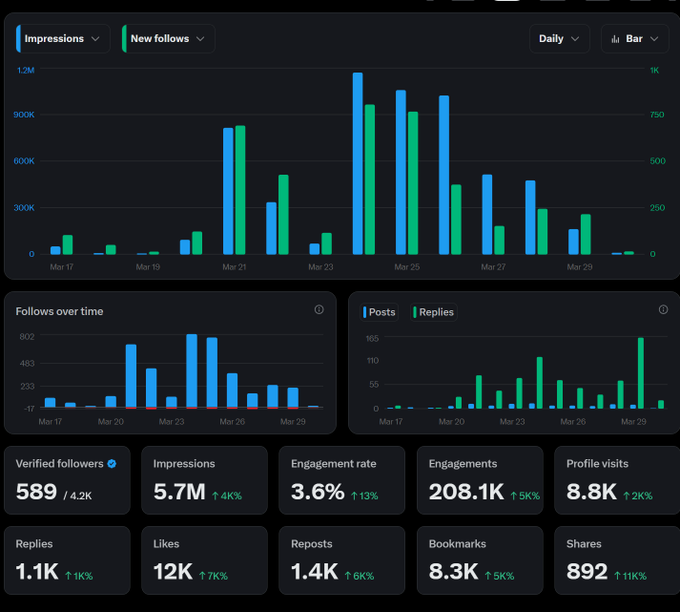The width and height of the screenshot is (680, 612).
Task: Click the up-arrow on Engagement rate card
Action: 354,496
